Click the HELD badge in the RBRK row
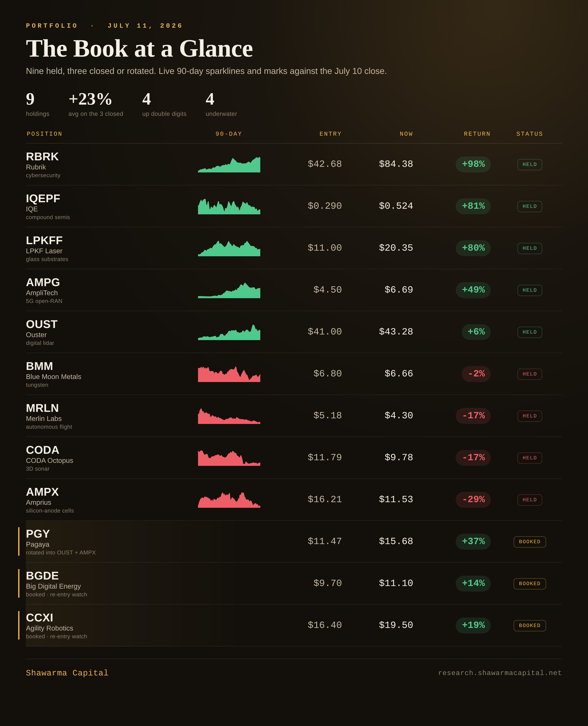This screenshot has width=588, height=726. tap(530, 164)
